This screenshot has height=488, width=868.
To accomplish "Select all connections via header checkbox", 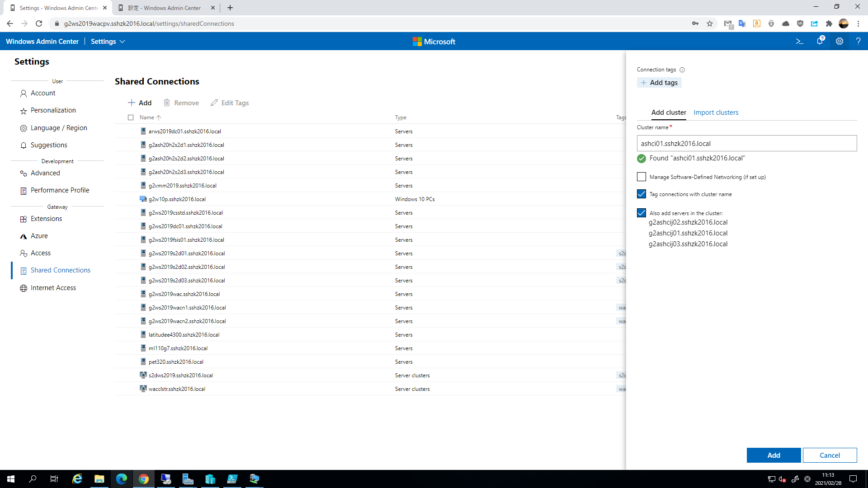I will (131, 117).
